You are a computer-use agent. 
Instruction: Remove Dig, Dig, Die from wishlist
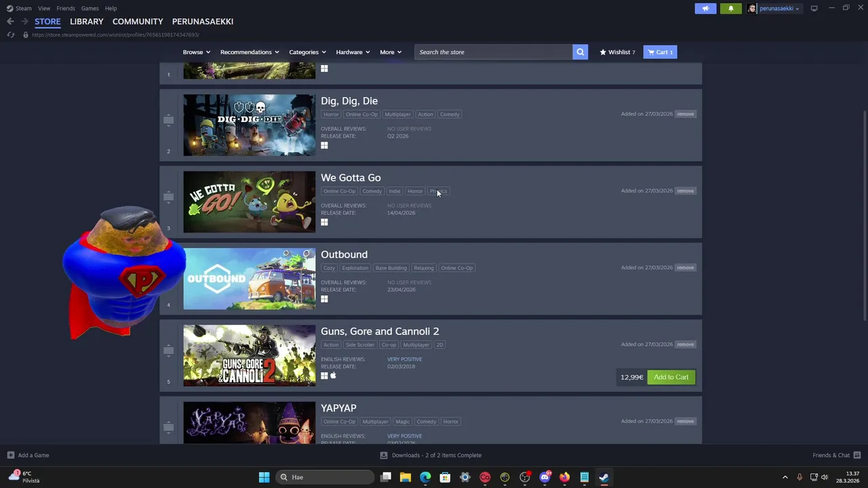685,114
